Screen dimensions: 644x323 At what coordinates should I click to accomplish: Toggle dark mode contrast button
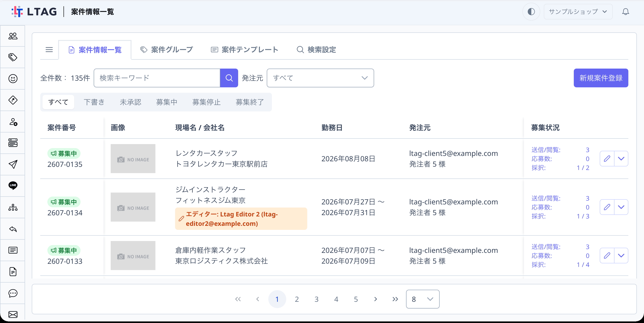point(531,12)
